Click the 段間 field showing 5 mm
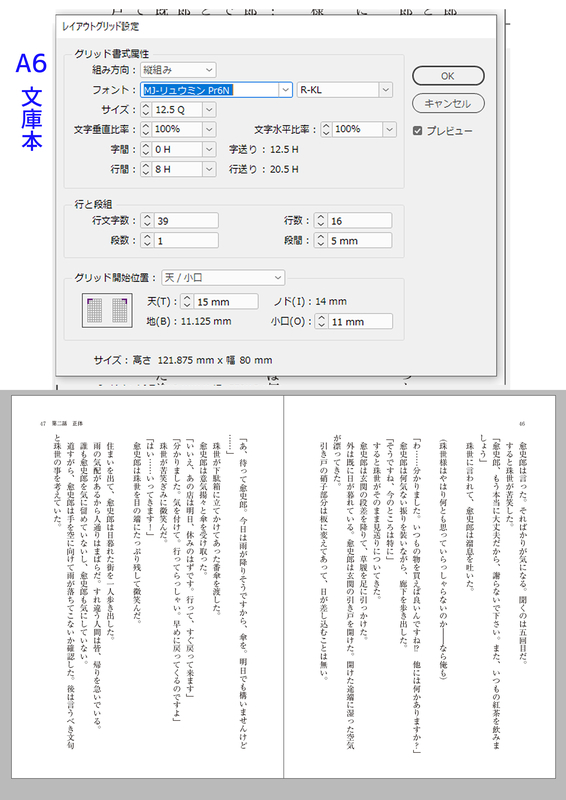Image resolution: width=566 pixels, height=800 pixels. (x=359, y=240)
